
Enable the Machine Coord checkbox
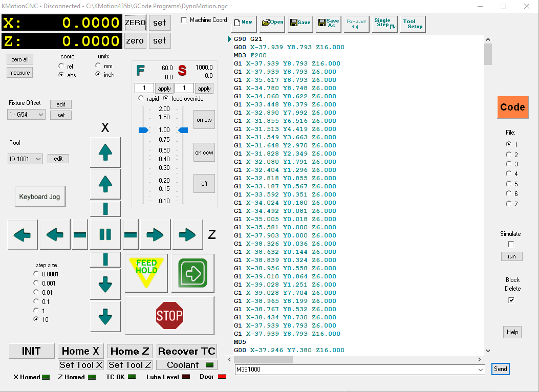(x=184, y=20)
